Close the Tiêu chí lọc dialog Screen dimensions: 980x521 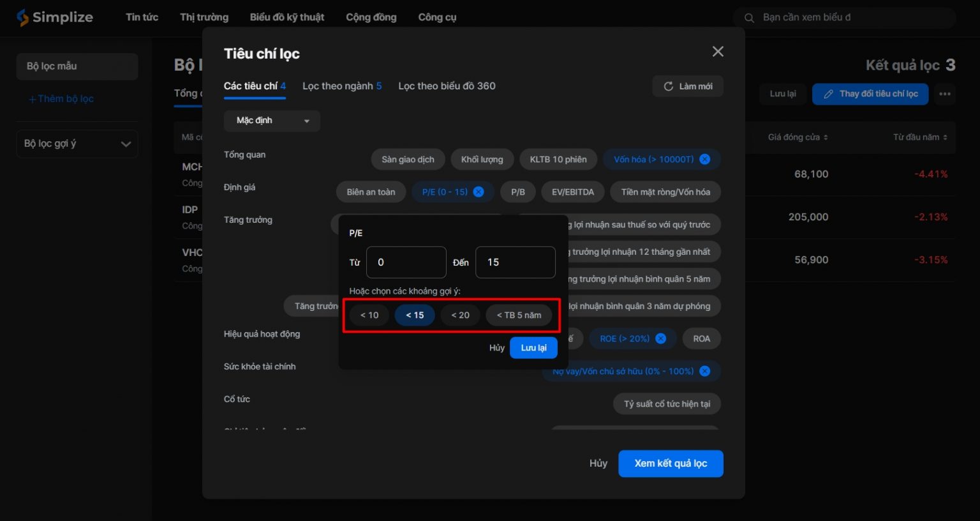tap(718, 52)
